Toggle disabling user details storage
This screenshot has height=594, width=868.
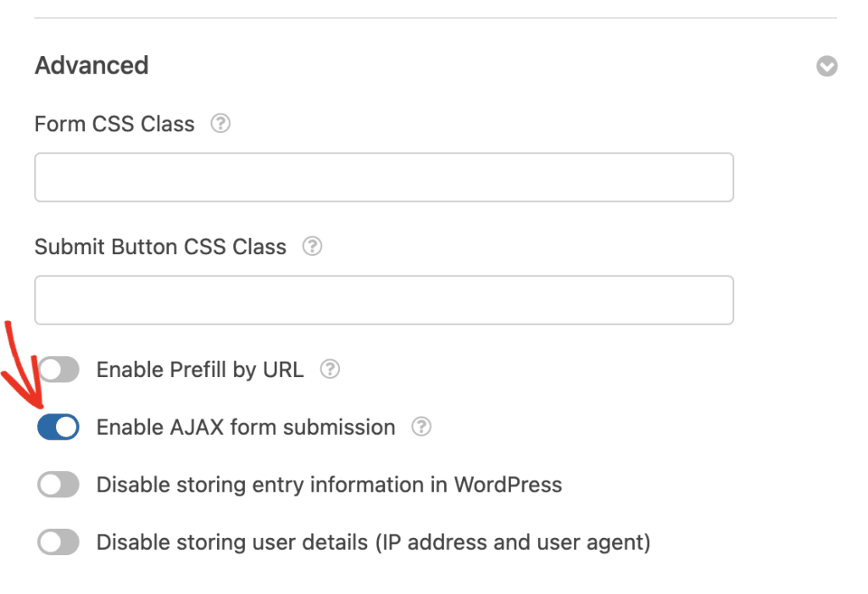58,541
